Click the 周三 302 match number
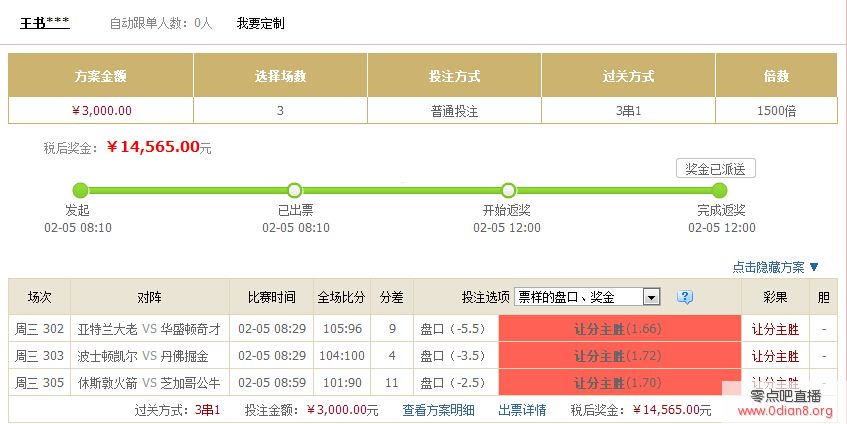Image resolution: width=847 pixels, height=424 pixels. pyautogui.click(x=39, y=328)
